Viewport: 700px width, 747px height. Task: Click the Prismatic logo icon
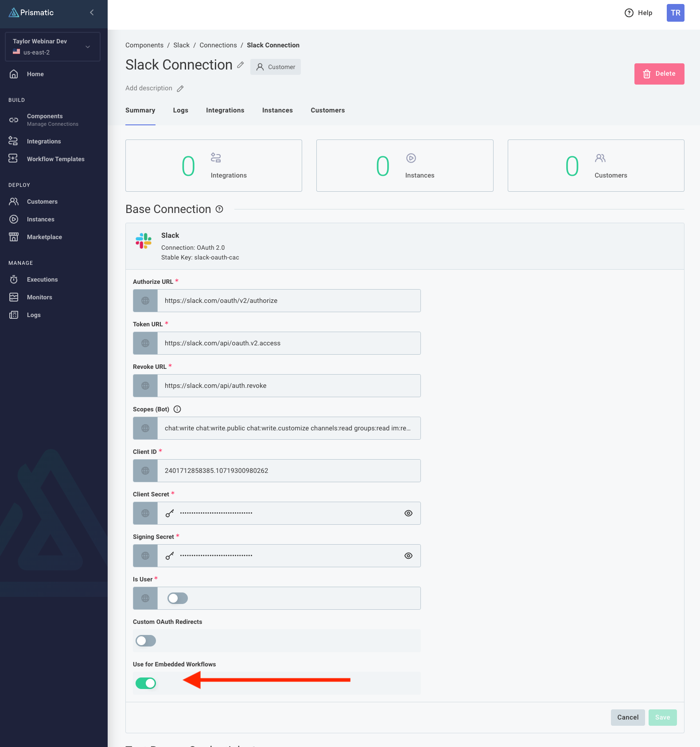pos(14,12)
